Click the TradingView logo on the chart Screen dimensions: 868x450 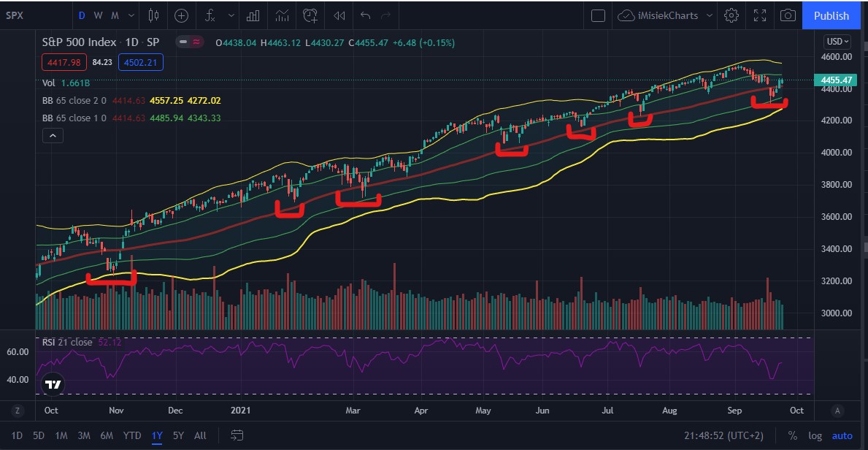click(x=53, y=384)
